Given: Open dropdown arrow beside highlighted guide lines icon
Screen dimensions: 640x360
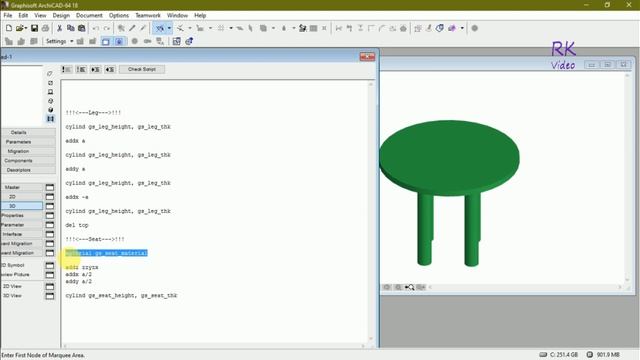Looking at the screenshot, I should coord(169,28).
